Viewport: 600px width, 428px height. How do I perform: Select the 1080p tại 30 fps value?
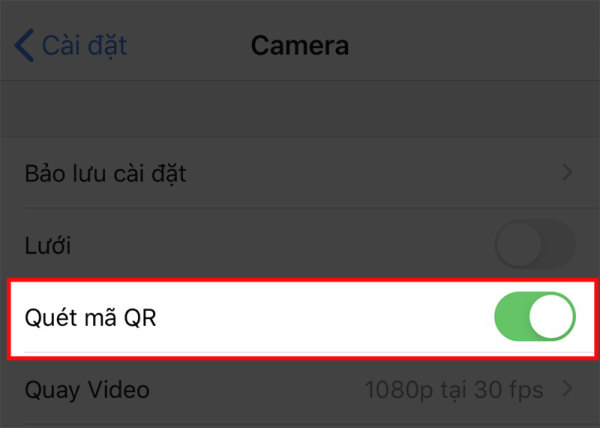point(454,389)
